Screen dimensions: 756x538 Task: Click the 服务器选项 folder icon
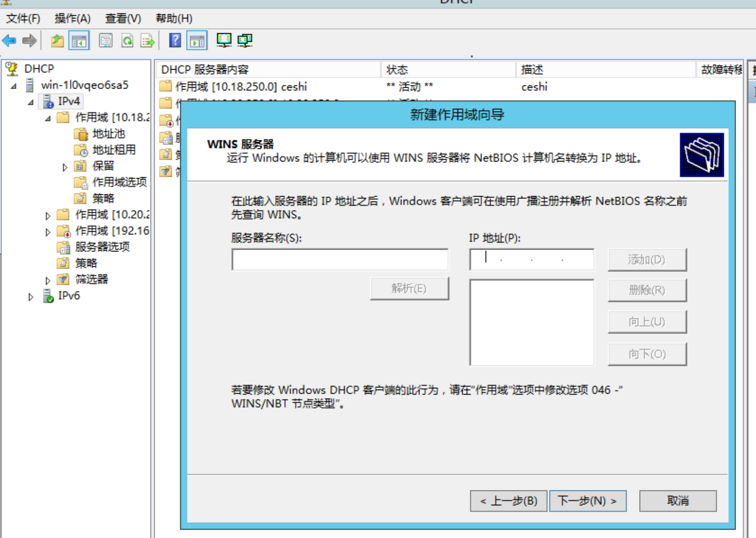pyautogui.click(x=63, y=247)
